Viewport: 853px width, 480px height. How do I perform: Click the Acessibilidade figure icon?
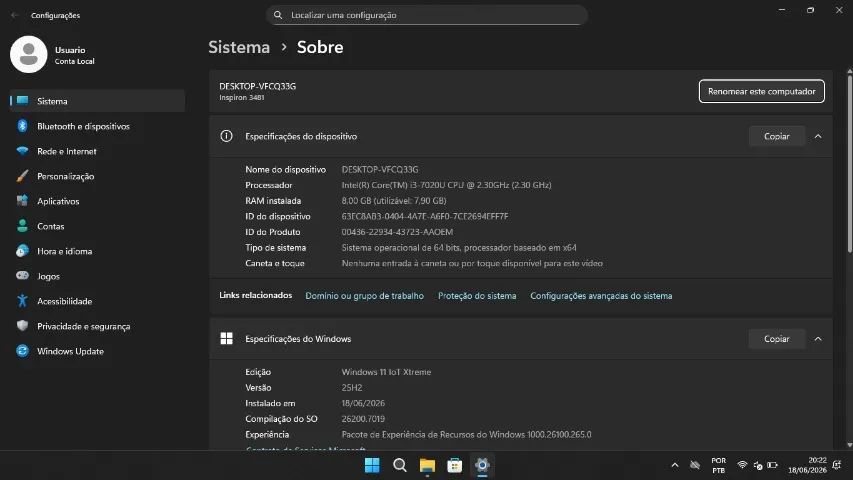point(22,301)
